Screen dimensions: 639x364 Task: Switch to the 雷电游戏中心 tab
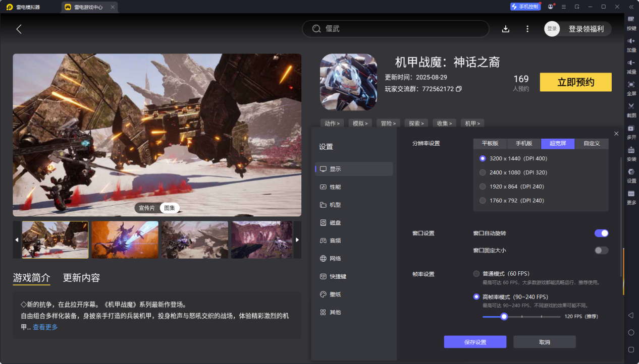pos(90,7)
